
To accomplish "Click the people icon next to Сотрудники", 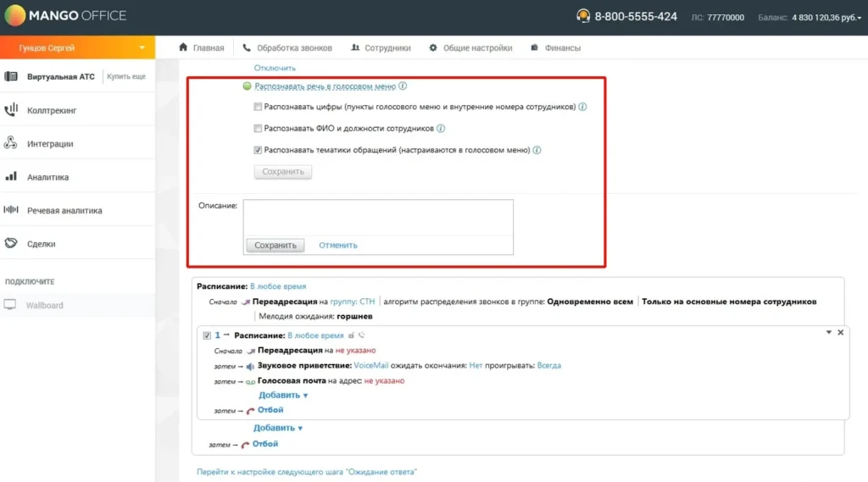I will [x=355, y=47].
